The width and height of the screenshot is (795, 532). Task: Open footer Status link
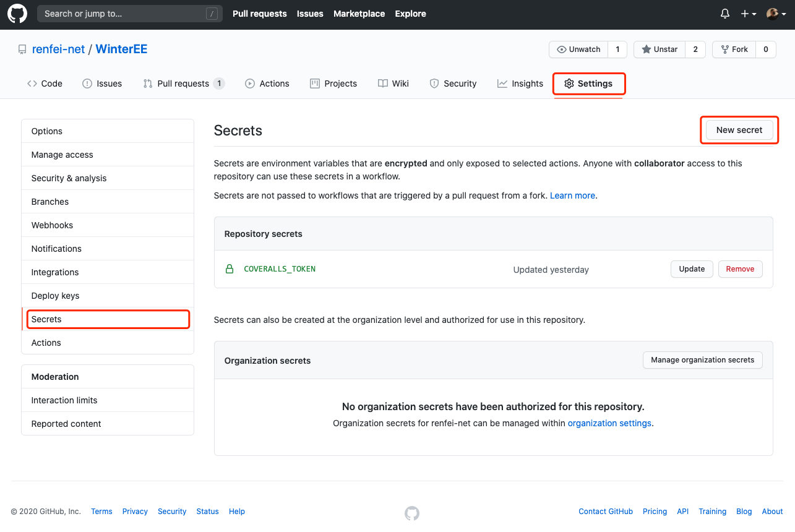pos(207,512)
